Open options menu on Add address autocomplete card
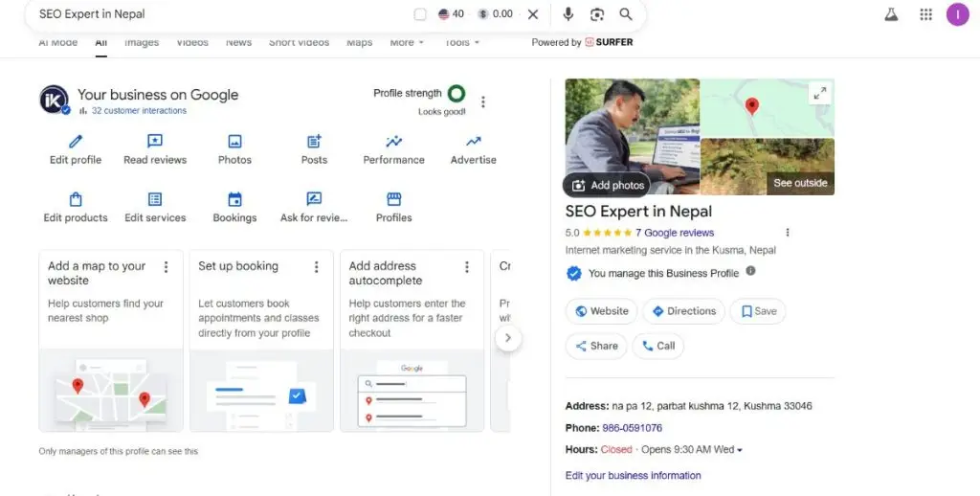This screenshot has width=980, height=496. [466, 267]
